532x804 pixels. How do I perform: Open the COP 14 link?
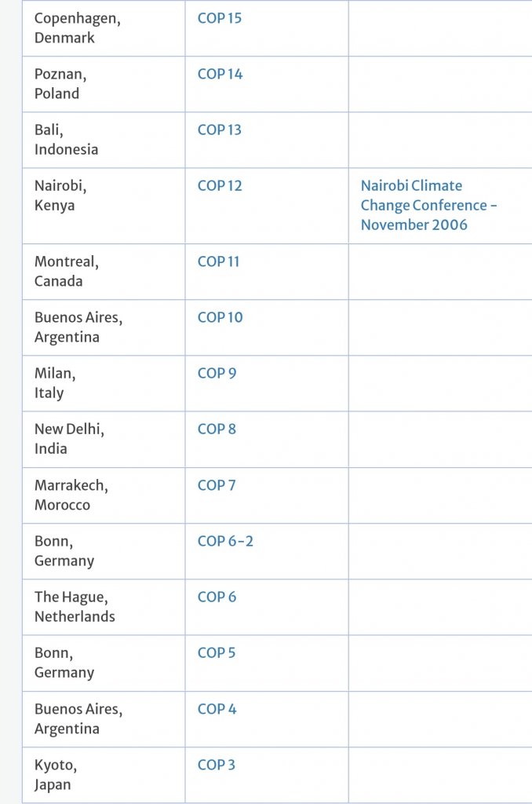click(x=220, y=74)
